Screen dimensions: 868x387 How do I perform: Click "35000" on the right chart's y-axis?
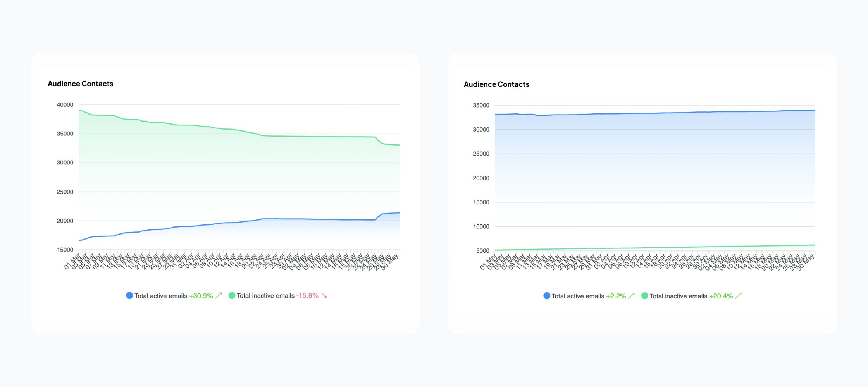pos(481,106)
